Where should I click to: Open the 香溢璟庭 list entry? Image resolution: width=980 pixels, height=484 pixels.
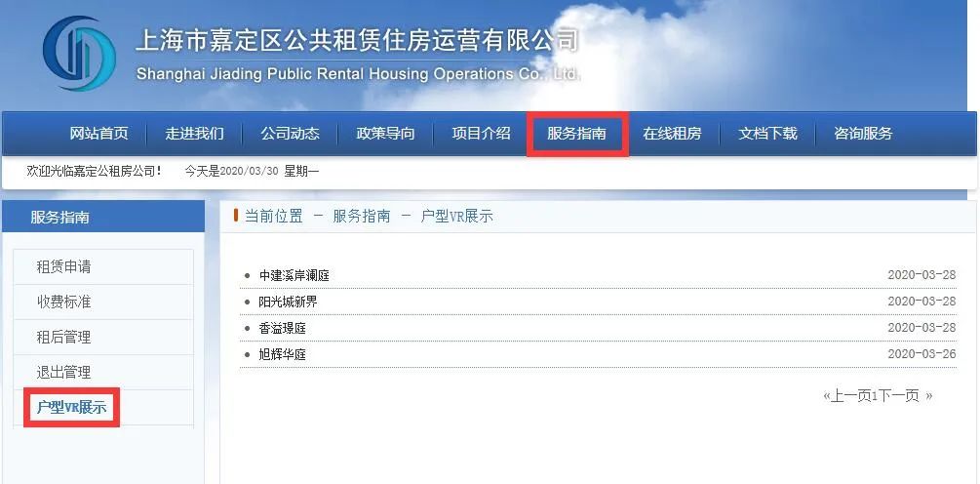pos(283,328)
